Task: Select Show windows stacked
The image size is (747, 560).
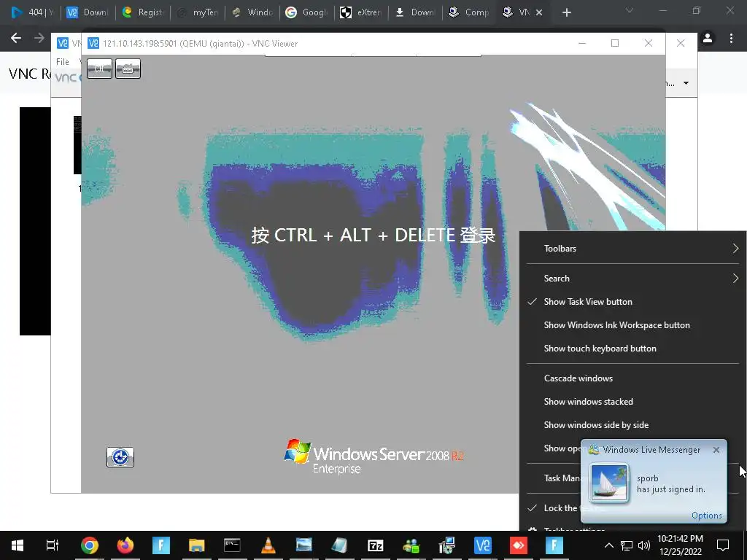Action: click(x=632, y=402)
